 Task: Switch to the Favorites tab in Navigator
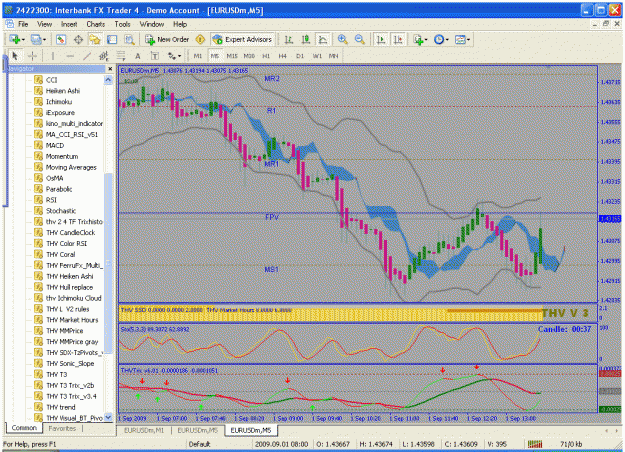(x=62, y=428)
